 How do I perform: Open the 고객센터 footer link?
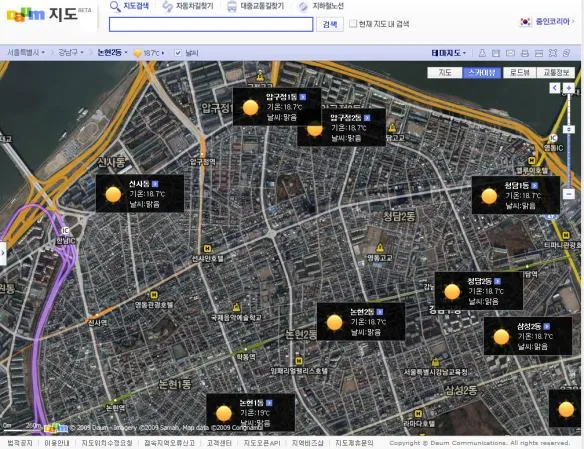coord(219,443)
